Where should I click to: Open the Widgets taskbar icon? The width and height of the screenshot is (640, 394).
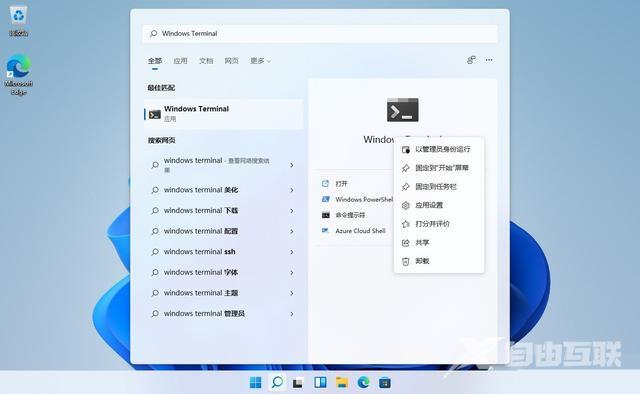coord(320,383)
